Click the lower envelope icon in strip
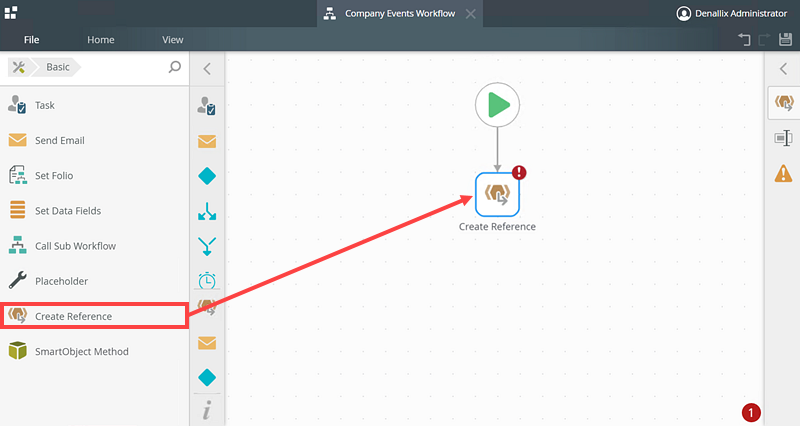800x426 pixels. tap(207, 343)
